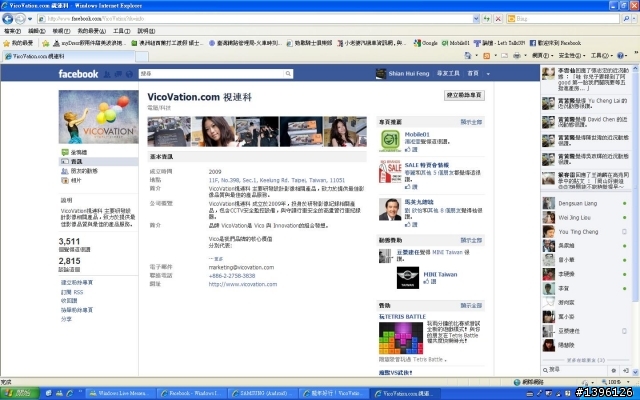Open the IE Tools (工具) command bar dropdown
The height and width of the screenshot is (400, 640).
tap(602, 56)
